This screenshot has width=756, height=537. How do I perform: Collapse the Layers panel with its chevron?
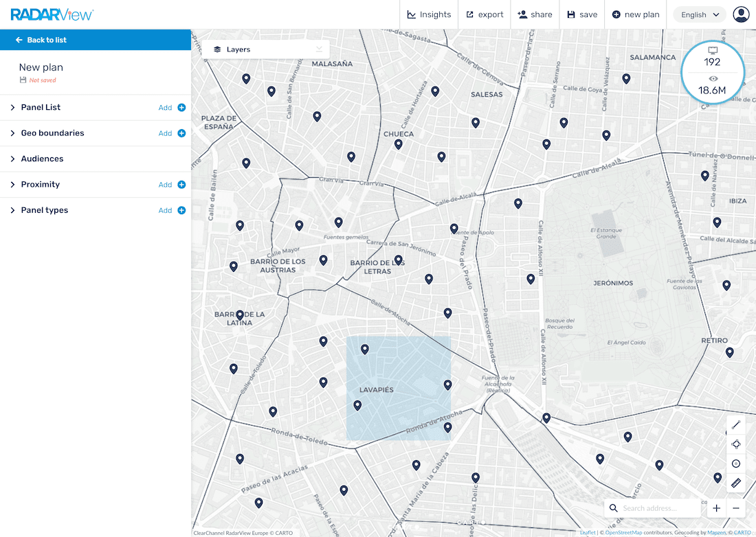click(x=318, y=49)
